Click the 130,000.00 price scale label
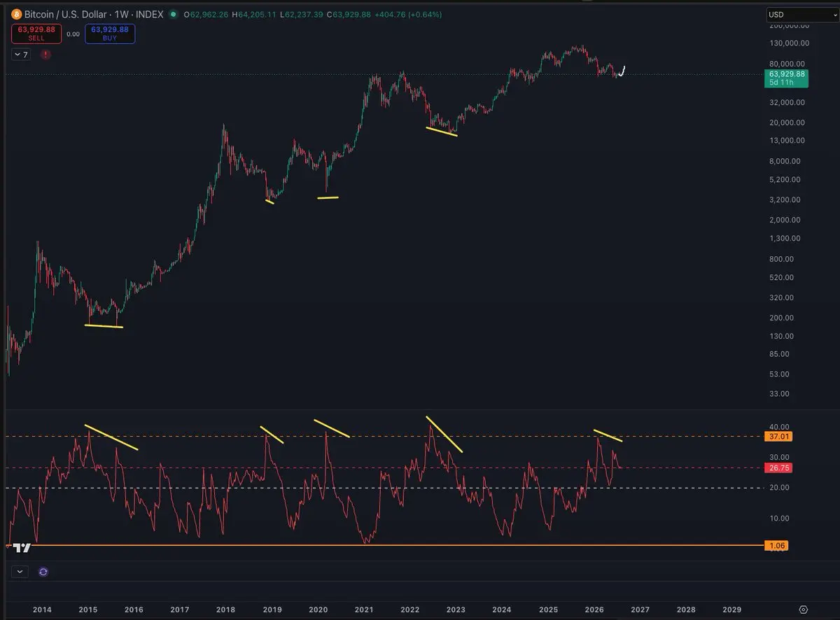 [790, 43]
